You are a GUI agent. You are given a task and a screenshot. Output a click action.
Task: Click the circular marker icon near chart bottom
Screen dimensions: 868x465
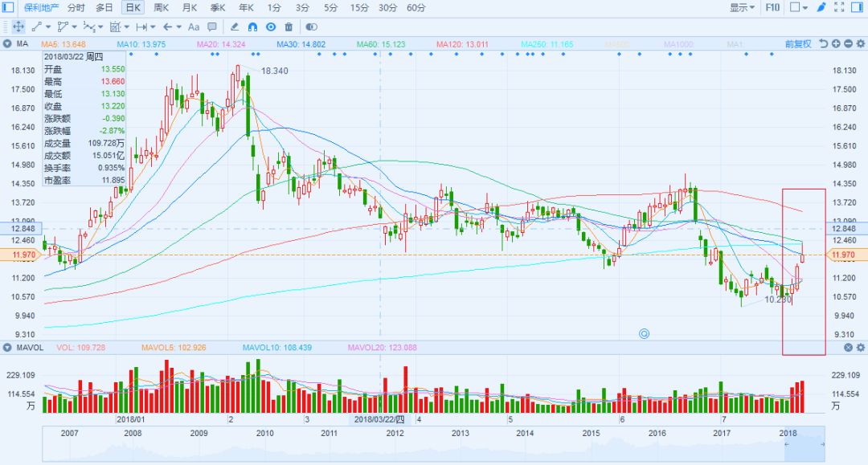click(644, 333)
